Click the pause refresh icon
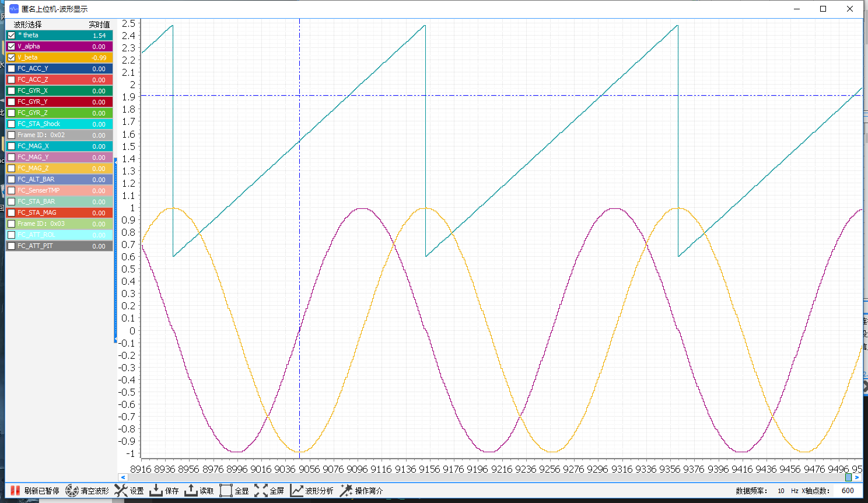 [15, 491]
